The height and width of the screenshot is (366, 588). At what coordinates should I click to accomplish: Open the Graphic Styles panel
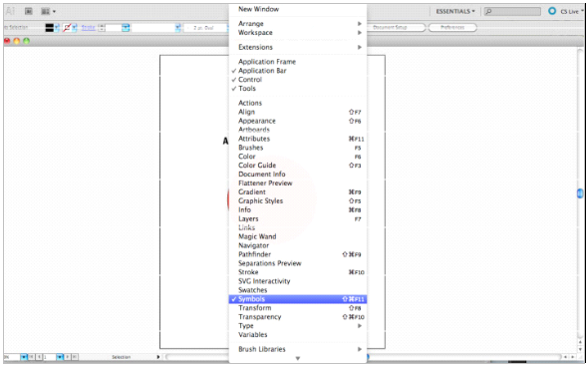[298, 200]
